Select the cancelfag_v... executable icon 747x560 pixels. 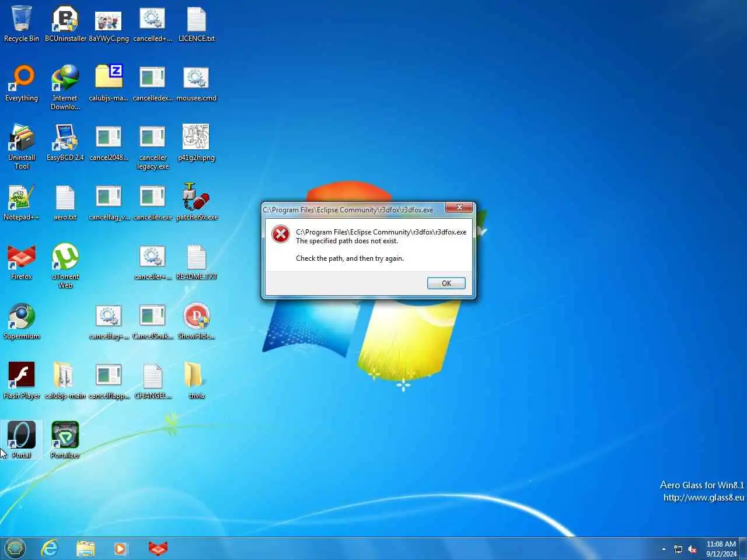pos(109,202)
